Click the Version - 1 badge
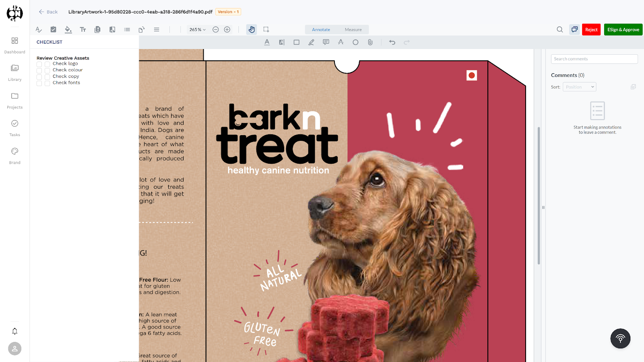 [x=228, y=12]
